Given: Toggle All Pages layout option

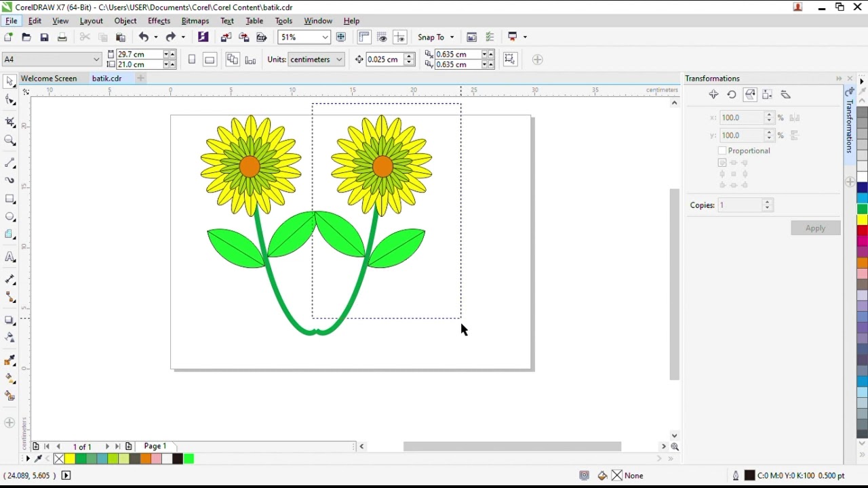Looking at the screenshot, I should tap(233, 59).
